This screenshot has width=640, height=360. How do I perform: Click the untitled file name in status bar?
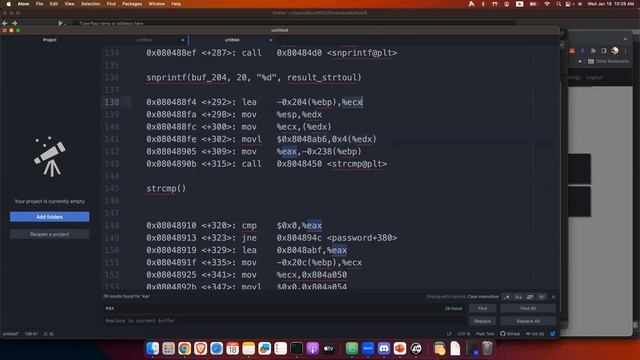point(10,334)
